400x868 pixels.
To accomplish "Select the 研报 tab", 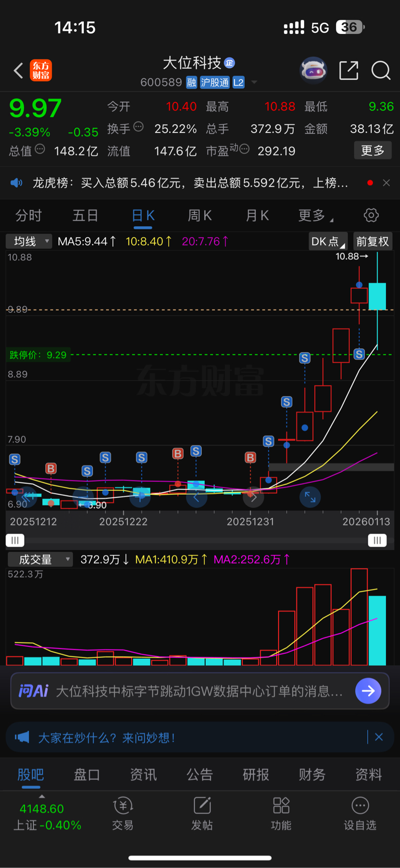I will pyautogui.click(x=256, y=775).
